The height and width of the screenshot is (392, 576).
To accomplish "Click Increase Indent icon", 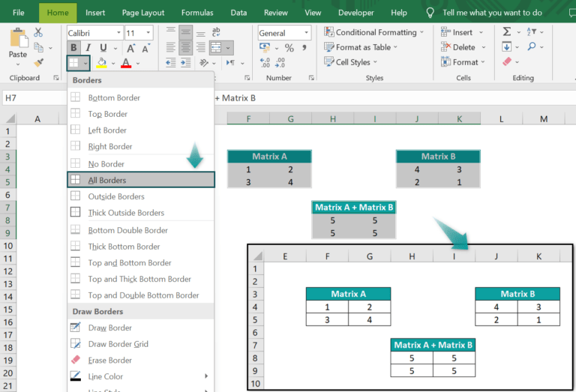I will click(x=185, y=63).
